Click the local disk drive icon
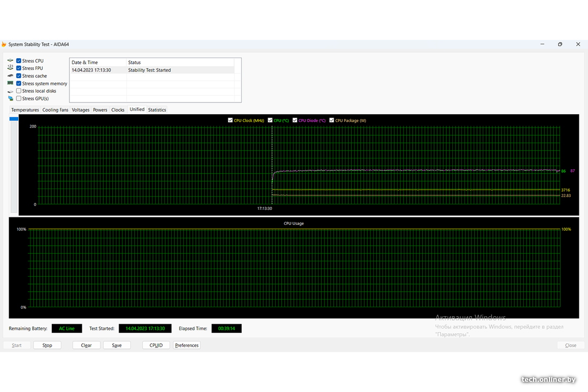This screenshot has height=392, width=588. click(10, 91)
